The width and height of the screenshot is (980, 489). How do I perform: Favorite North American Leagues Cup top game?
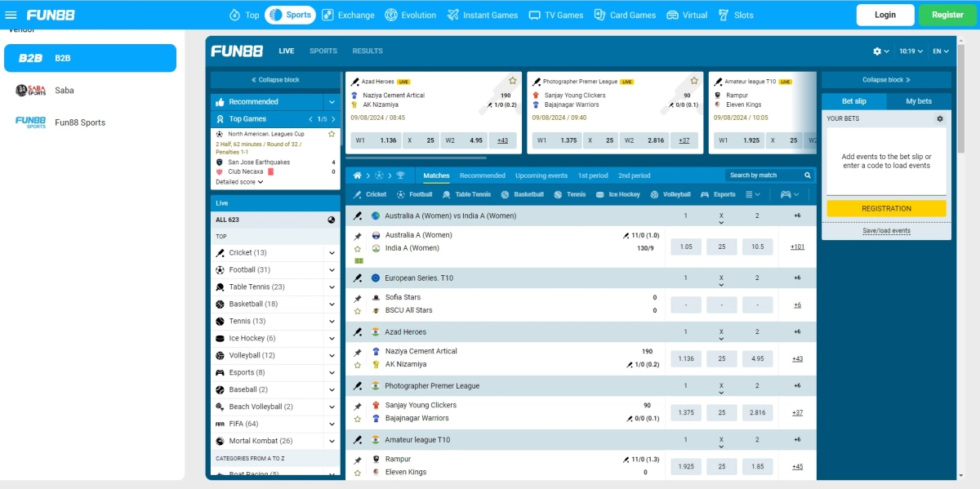tap(332, 134)
